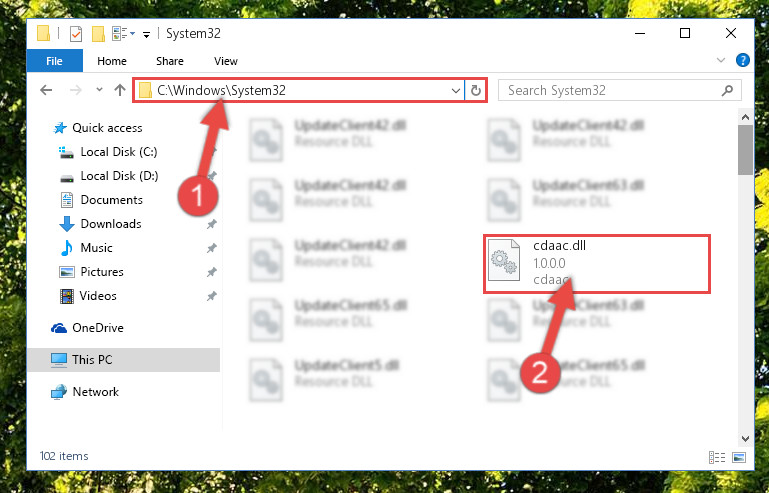The width and height of the screenshot is (769, 493).
Task: Open the recent locations dropdown arrow
Action: pos(99,90)
